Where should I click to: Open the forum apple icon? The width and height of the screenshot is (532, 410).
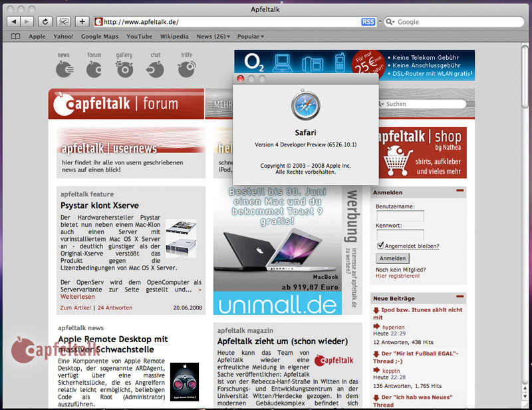tap(94, 69)
